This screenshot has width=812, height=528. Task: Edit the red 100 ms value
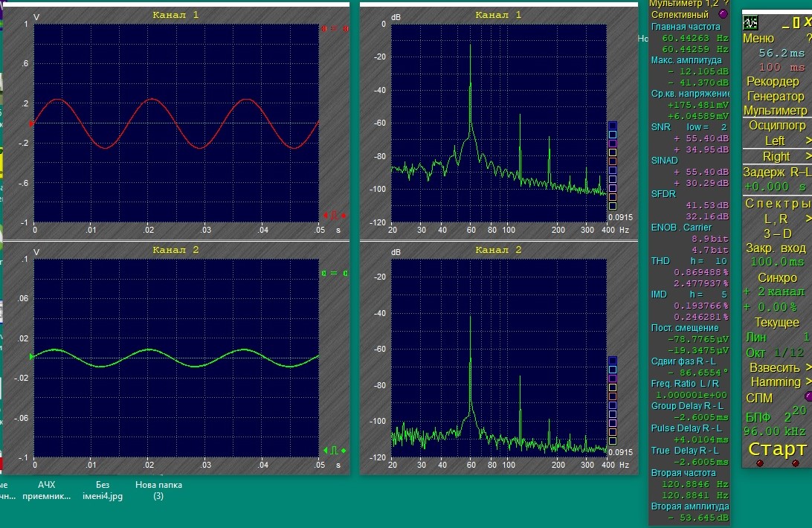tap(782, 68)
